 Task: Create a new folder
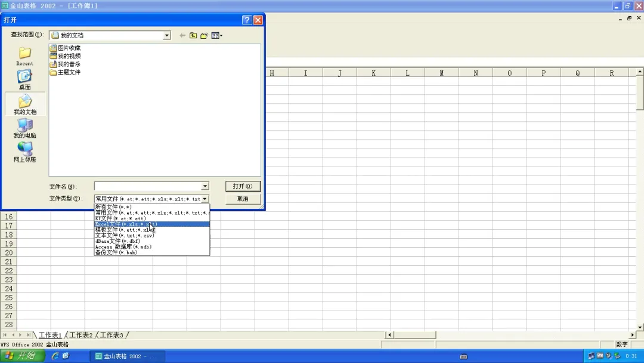coord(204,36)
